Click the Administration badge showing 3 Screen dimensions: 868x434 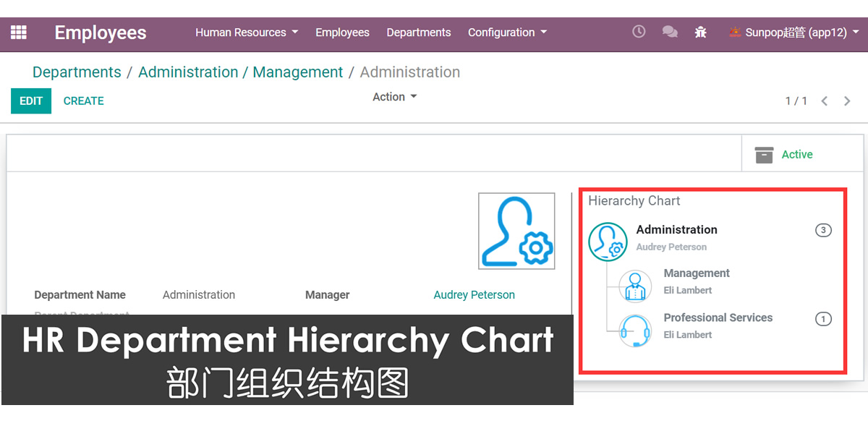(x=823, y=231)
